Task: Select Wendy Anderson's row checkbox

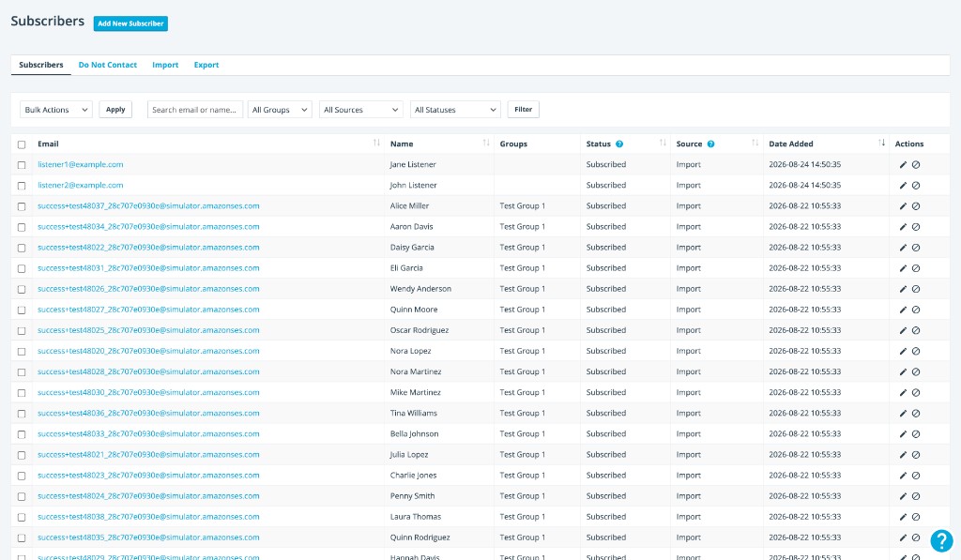Action: [x=22, y=289]
